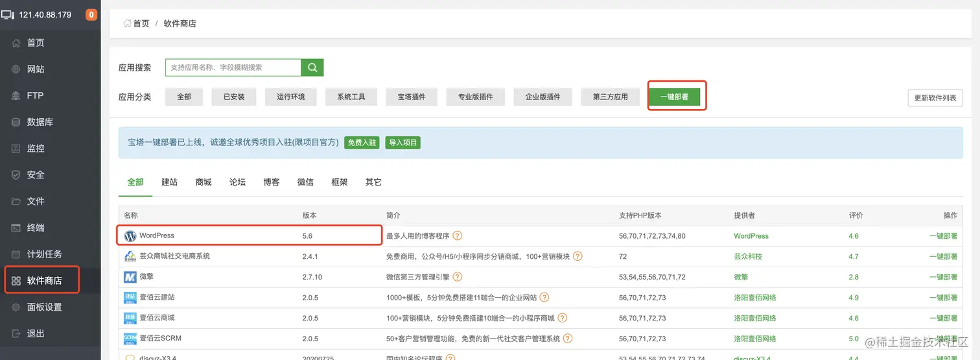The image size is (980, 360).
Task: Click 一键部署 link in WordPress row
Action: (943, 236)
